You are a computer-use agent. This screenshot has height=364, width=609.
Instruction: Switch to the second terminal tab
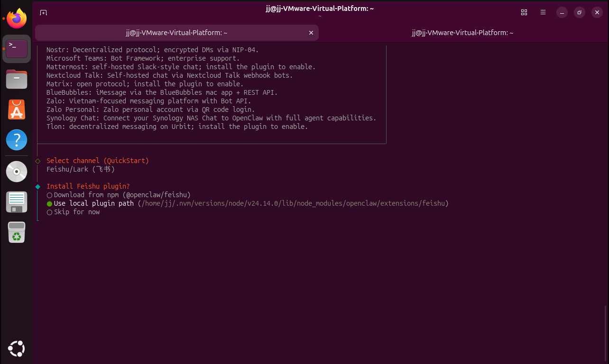click(x=462, y=33)
